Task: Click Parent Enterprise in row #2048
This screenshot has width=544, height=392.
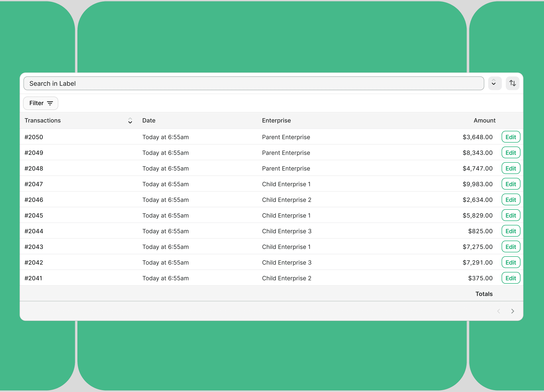Action: (x=286, y=169)
